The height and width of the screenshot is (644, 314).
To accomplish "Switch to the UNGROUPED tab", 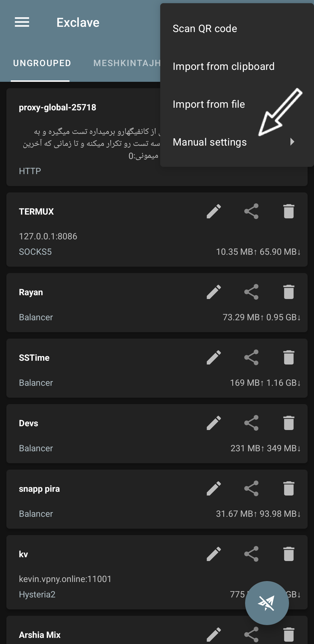I will [42, 63].
